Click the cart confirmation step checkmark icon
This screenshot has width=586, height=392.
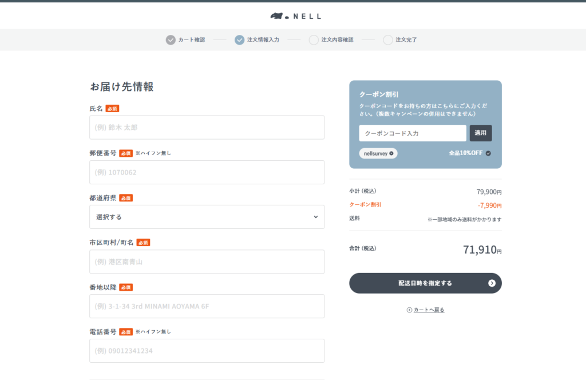click(171, 40)
